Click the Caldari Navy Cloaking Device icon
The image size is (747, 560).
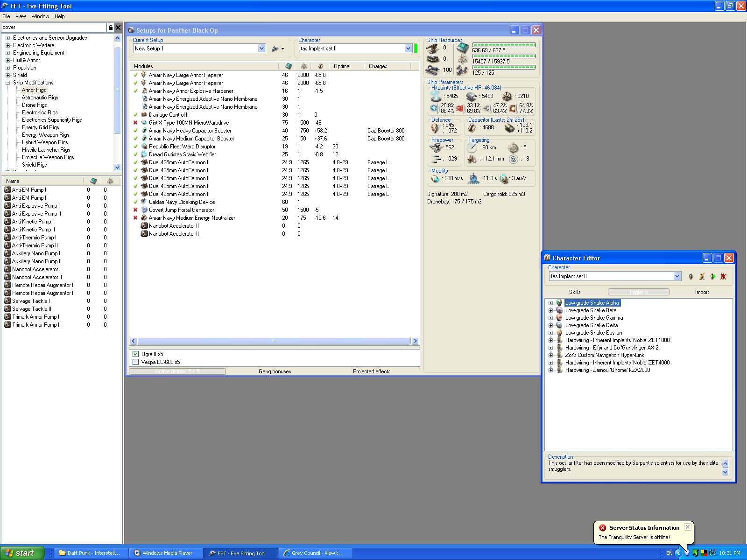(144, 202)
